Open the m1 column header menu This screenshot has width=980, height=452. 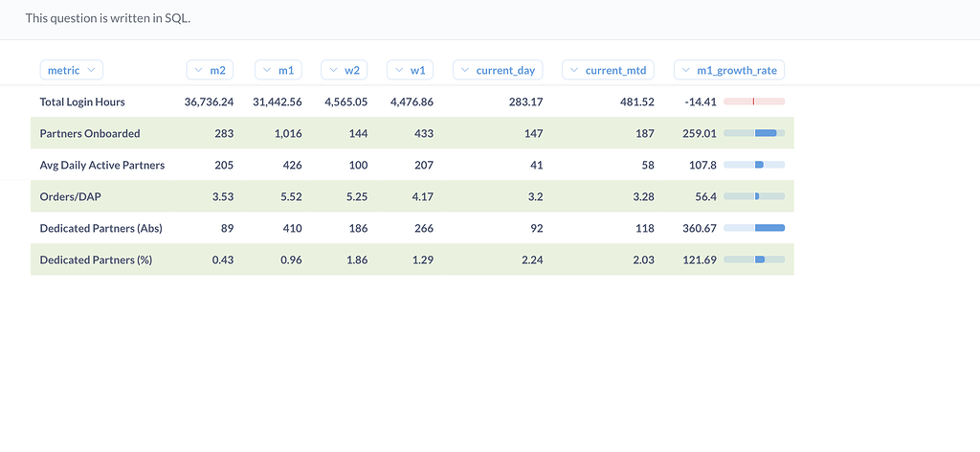click(x=278, y=70)
